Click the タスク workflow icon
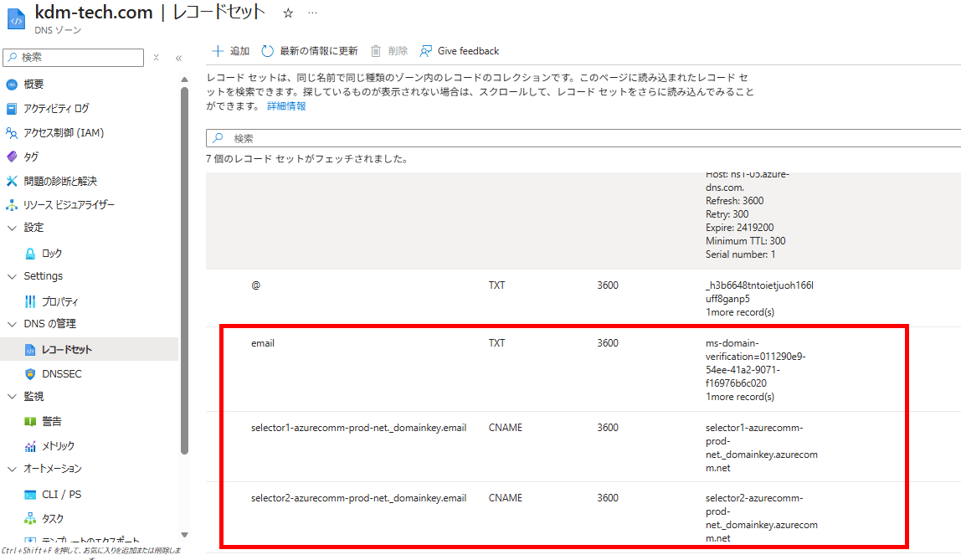Screen dimensions: 961x560 tap(30, 518)
